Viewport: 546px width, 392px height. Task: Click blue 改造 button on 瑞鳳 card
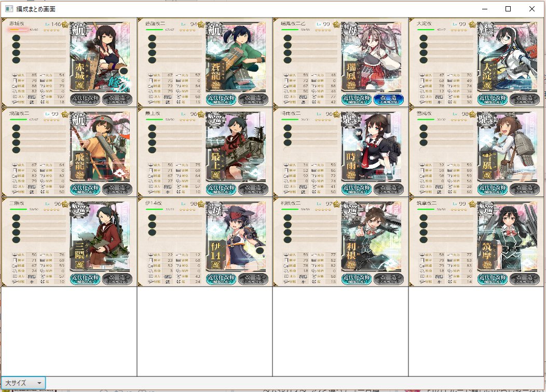pos(388,99)
